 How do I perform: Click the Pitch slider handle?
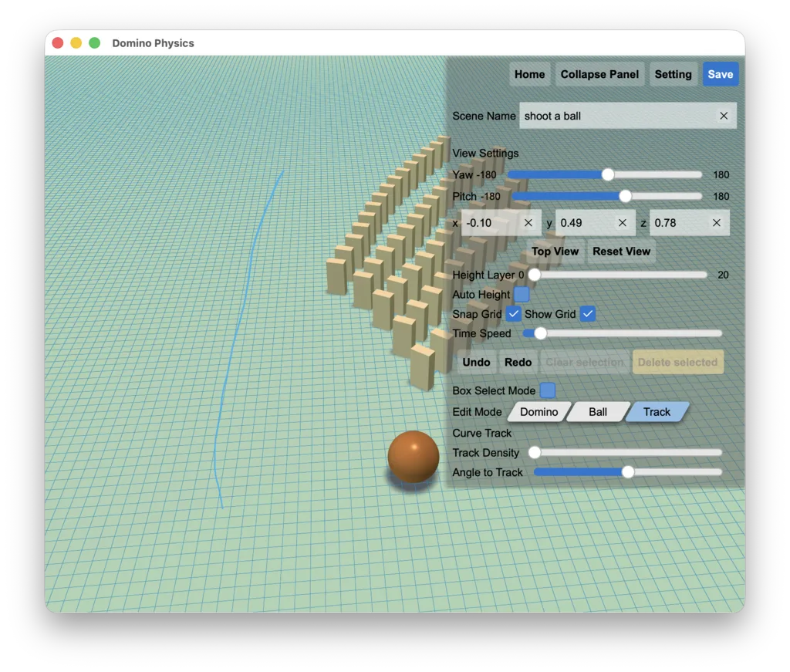[x=625, y=197]
